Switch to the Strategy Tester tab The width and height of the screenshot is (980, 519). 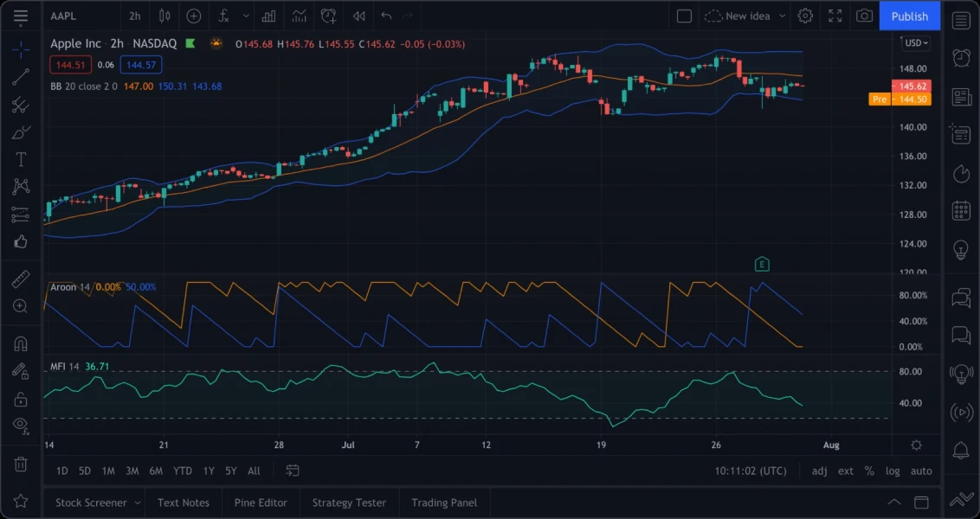click(349, 503)
